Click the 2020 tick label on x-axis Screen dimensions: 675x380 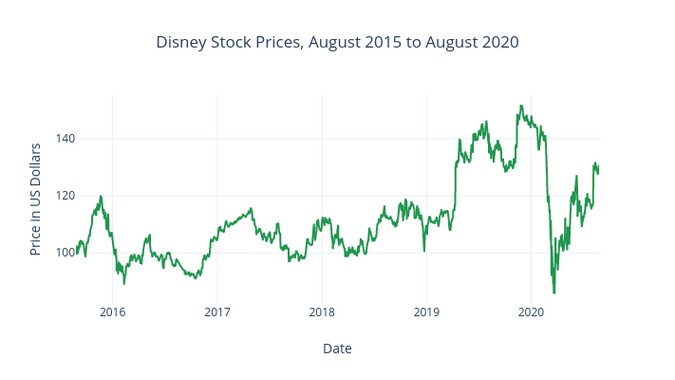tap(531, 312)
